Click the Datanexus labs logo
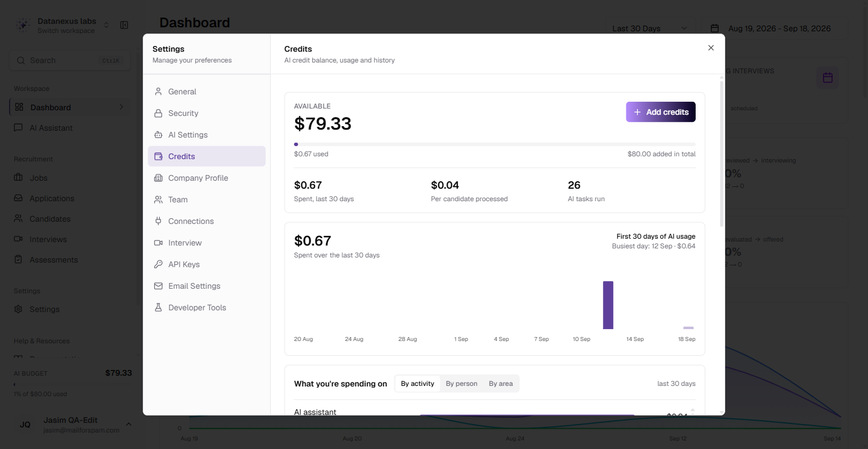The width and height of the screenshot is (868, 449). click(23, 25)
